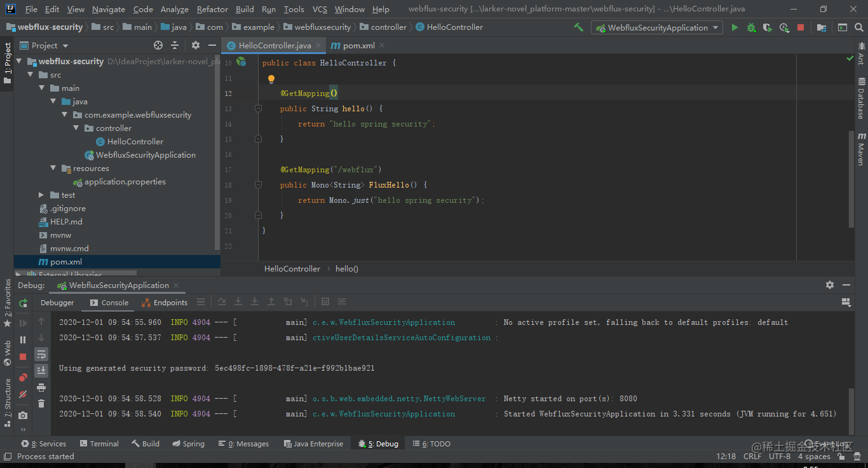868x468 pixels.
Task: Click the green Run application button
Action: pyautogui.click(x=735, y=27)
